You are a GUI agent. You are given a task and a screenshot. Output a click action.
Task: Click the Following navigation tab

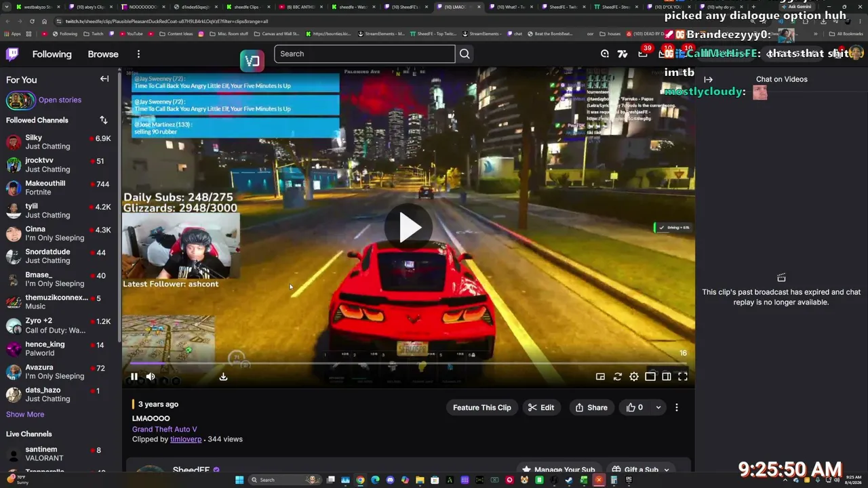(52, 54)
